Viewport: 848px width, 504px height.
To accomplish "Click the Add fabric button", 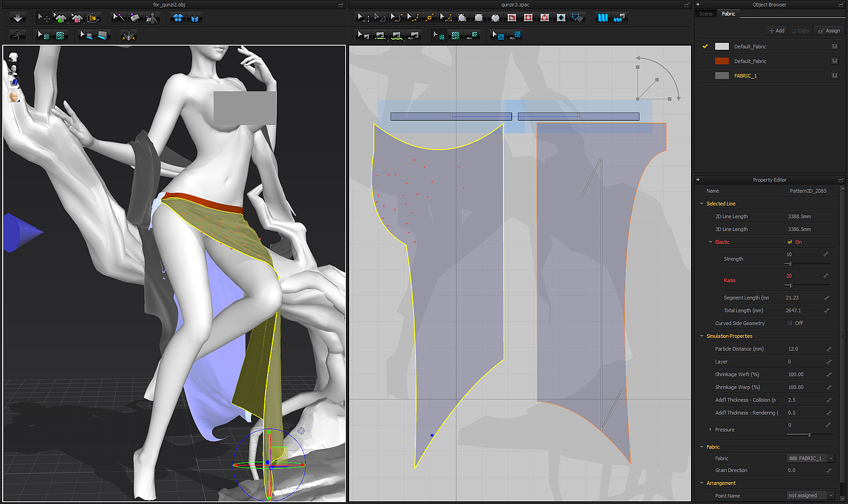I will [x=776, y=30].
